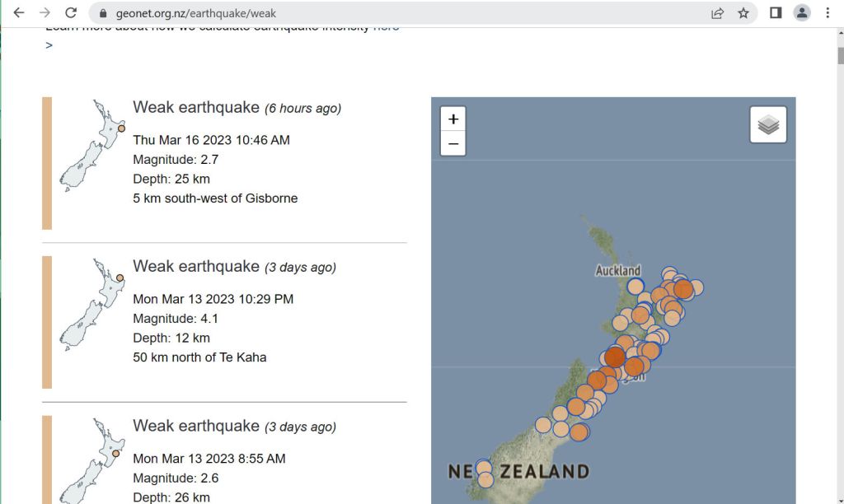Bookmark this page with the star icon
The height and width of the screenshot is (504, 844).
pyautogui.click(x=743, y=13)
